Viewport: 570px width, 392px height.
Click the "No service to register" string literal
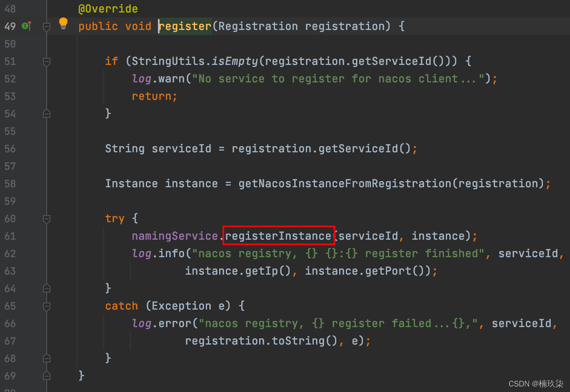click(x=338, y=79)
